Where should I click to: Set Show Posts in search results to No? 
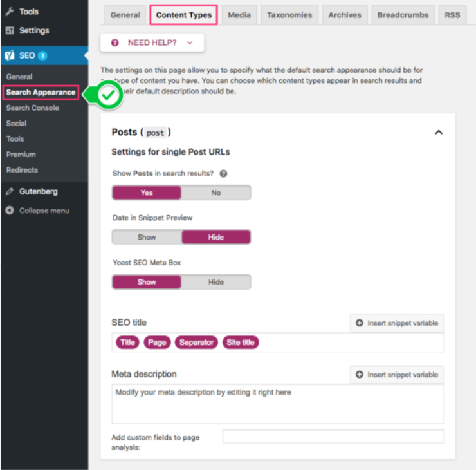pyautogui.click(x=216, y=193)
